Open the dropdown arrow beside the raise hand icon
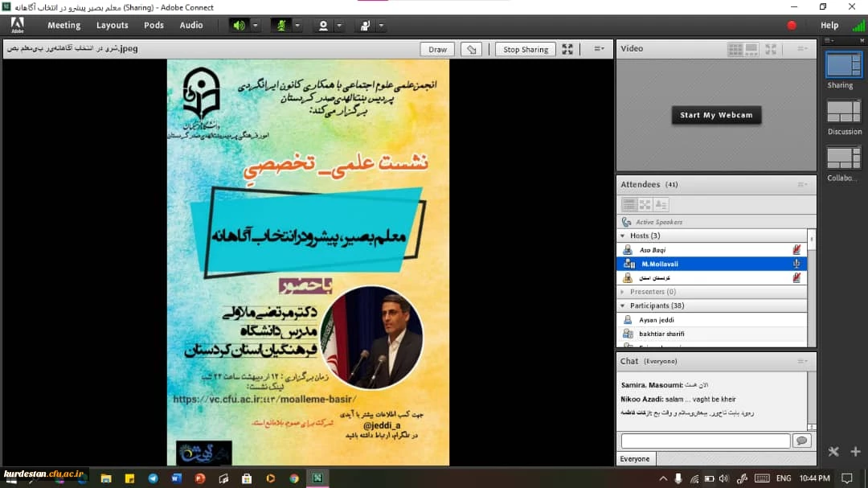The width and height of the screenshot is (868, 488). pyautogui.click(x=381, y=26)
